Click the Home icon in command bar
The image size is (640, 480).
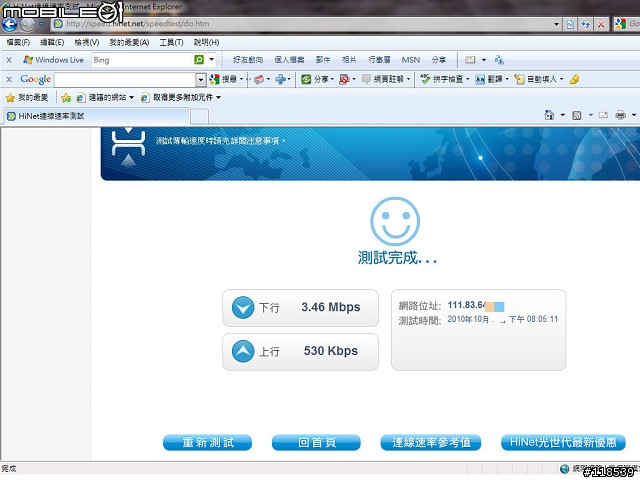(549, 115)
